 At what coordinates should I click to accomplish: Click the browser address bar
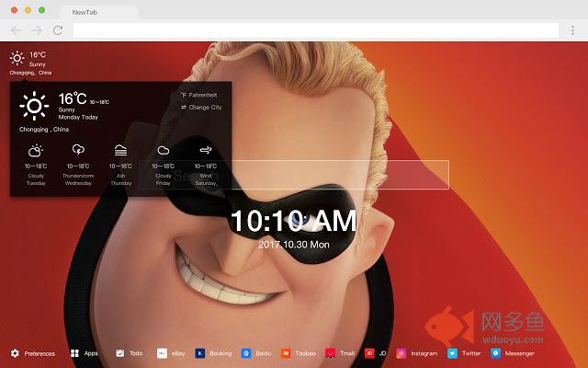312,30
